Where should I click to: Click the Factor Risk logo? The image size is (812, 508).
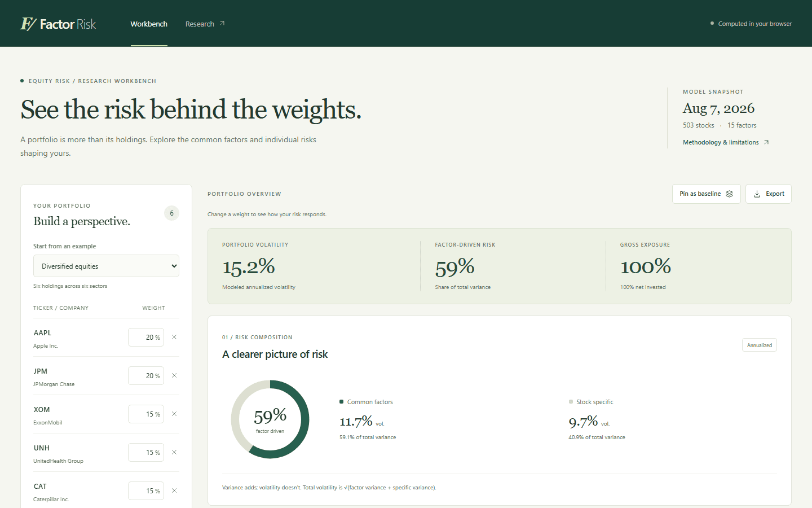point(58,24)
